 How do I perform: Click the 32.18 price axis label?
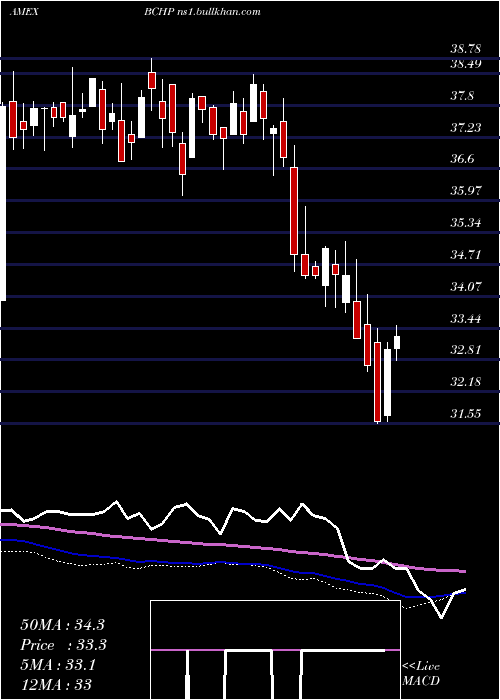(466, 382)
